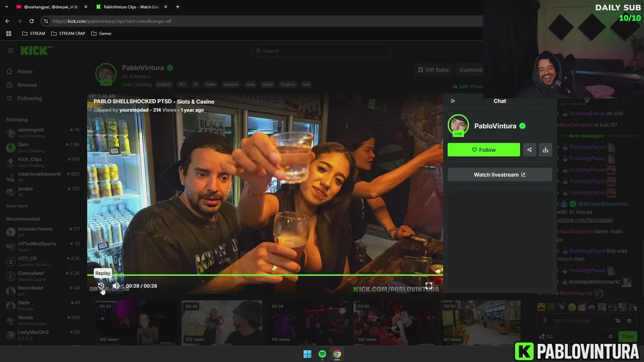Go back with the browser back arrow
This screenshot has height=362, width=644.
(7, 21)
